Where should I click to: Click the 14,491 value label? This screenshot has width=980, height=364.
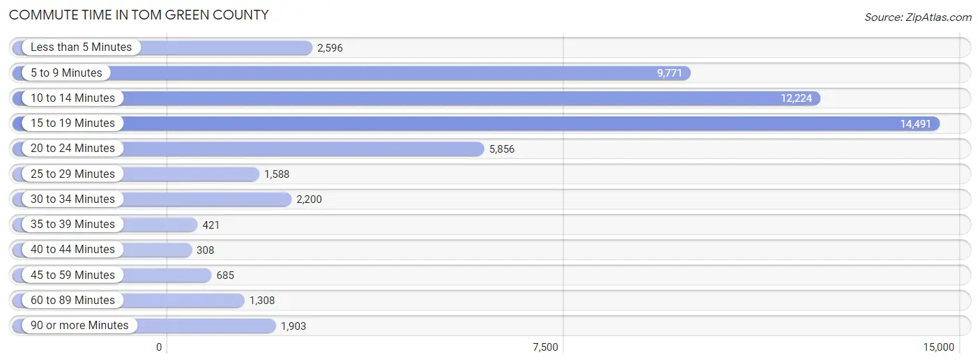[915, 124]
